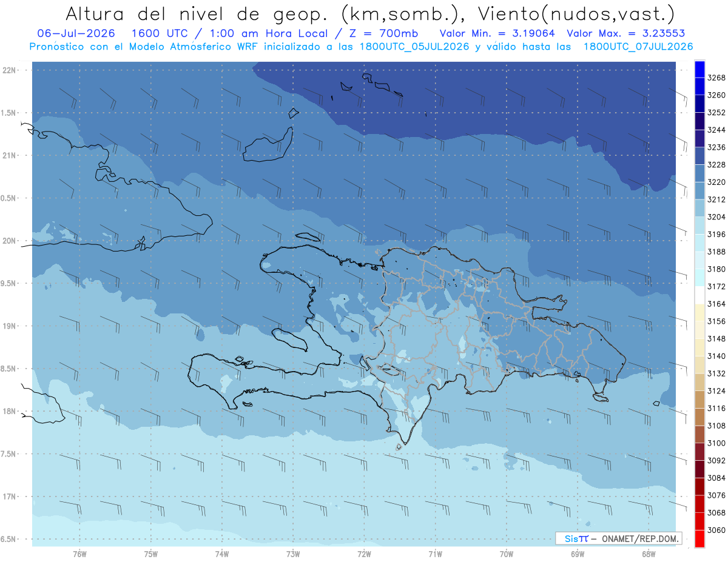Click the red swatch below 3060
The width and height of the screenshot is (728, 562).
699,538
